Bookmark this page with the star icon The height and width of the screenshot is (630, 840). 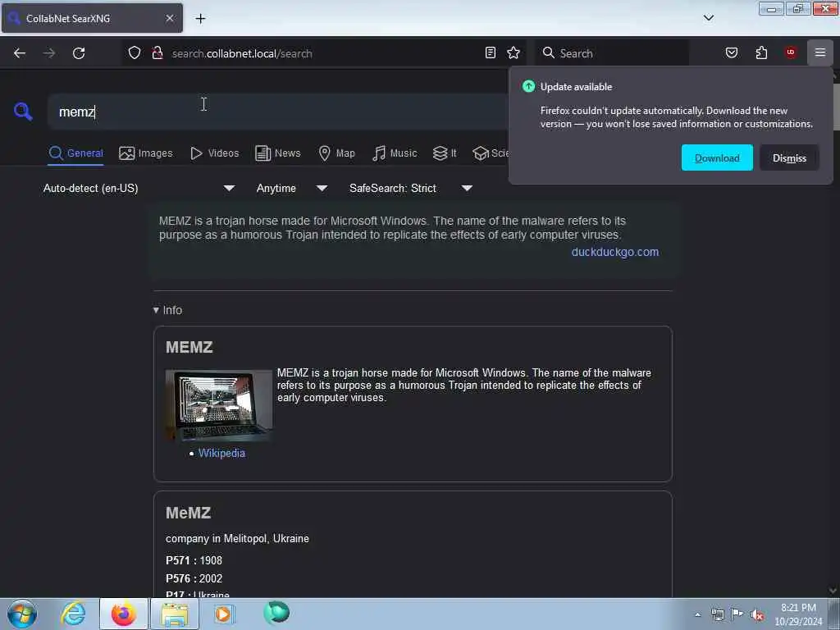514,52
